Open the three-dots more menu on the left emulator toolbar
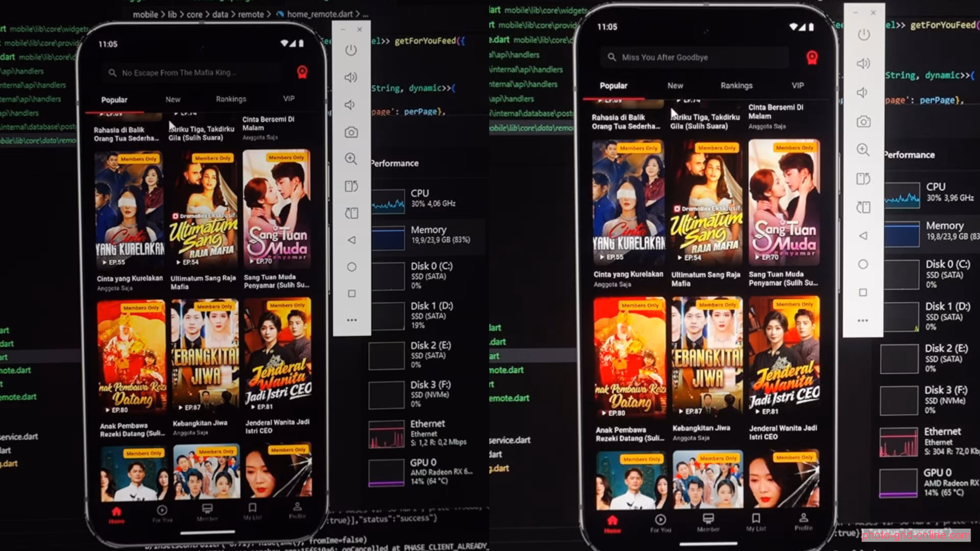 coord(352,320)
